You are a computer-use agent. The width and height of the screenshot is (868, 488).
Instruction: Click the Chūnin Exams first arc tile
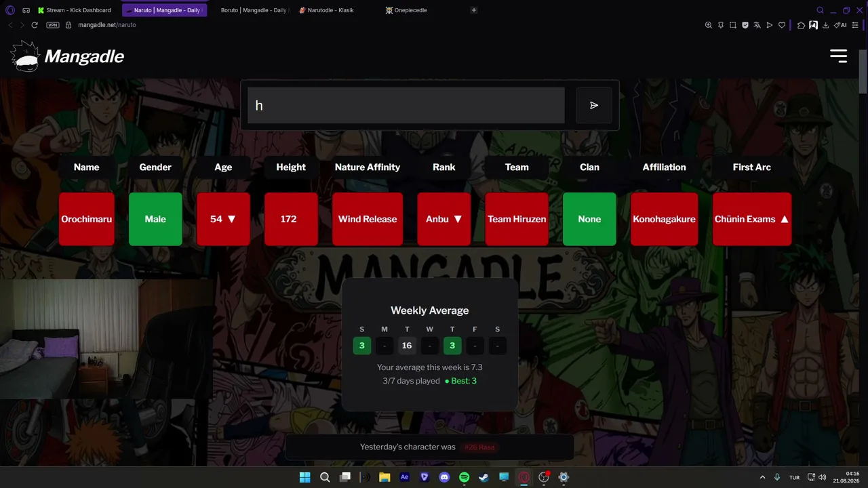pyautogui.click(x=752, y=219)
